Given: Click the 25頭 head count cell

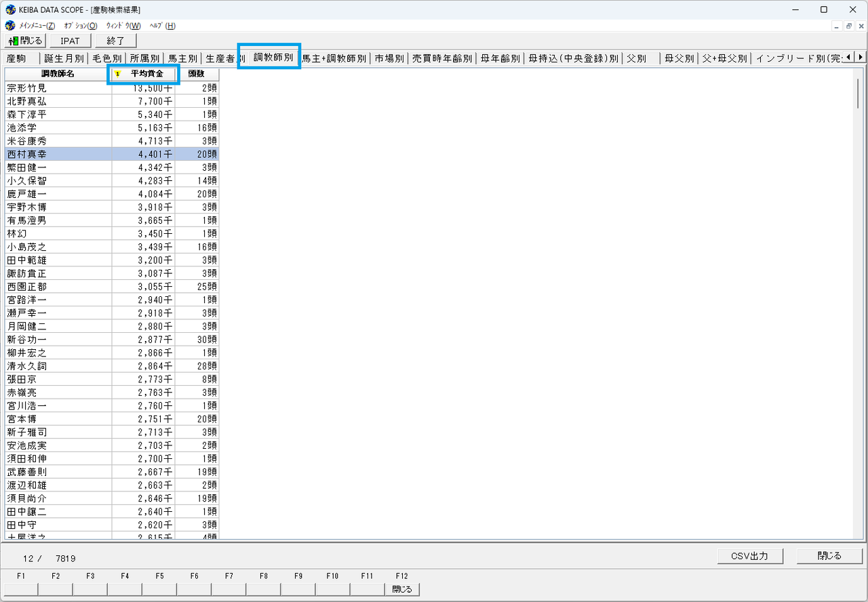Looking at the screenshot, I should pyautogui.click(x=197, y=287).
